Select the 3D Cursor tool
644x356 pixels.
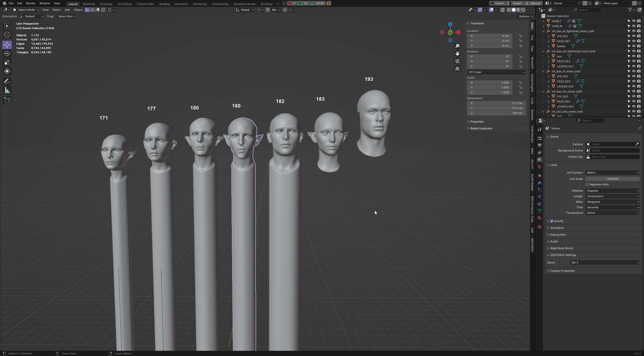point(7,35)
